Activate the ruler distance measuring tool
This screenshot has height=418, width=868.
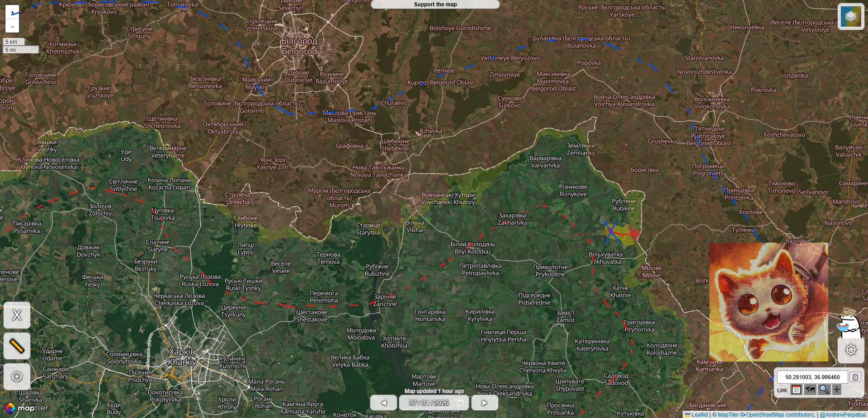[17, 346]
